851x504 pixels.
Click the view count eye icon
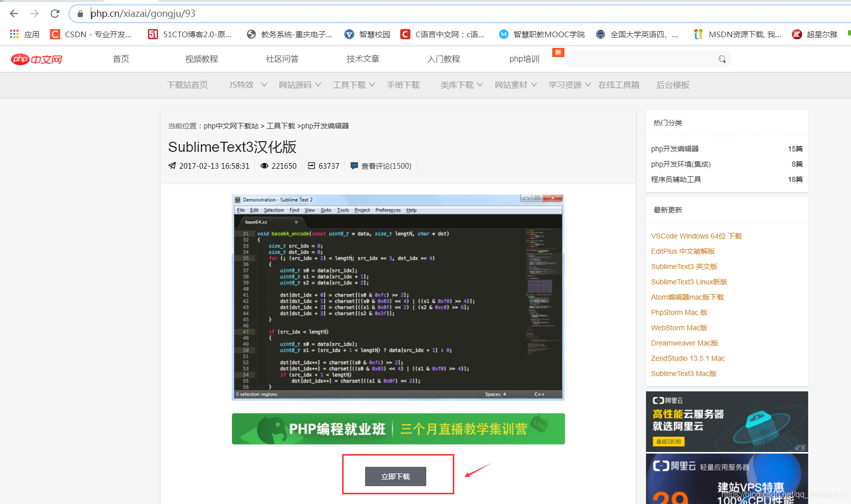coord(264,166)
